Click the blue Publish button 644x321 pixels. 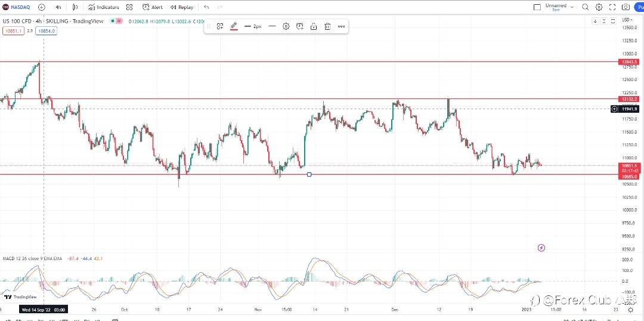coord(639,7)
